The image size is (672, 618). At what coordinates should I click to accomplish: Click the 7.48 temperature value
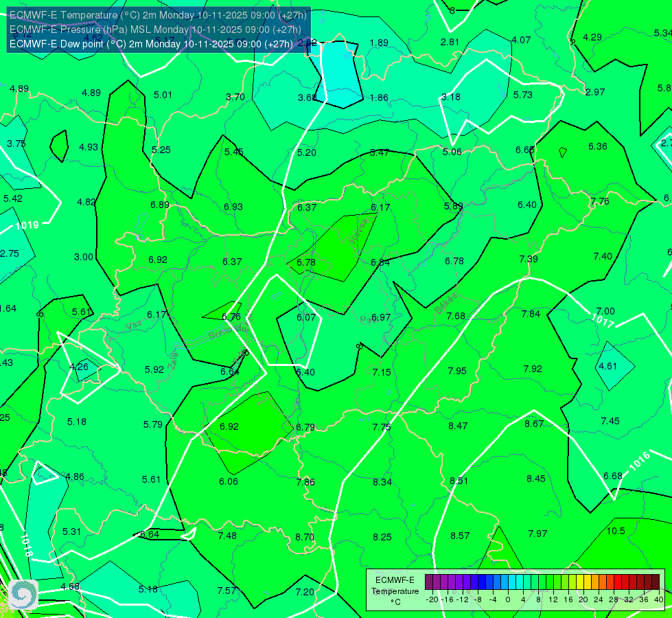(x=227, y=536)
